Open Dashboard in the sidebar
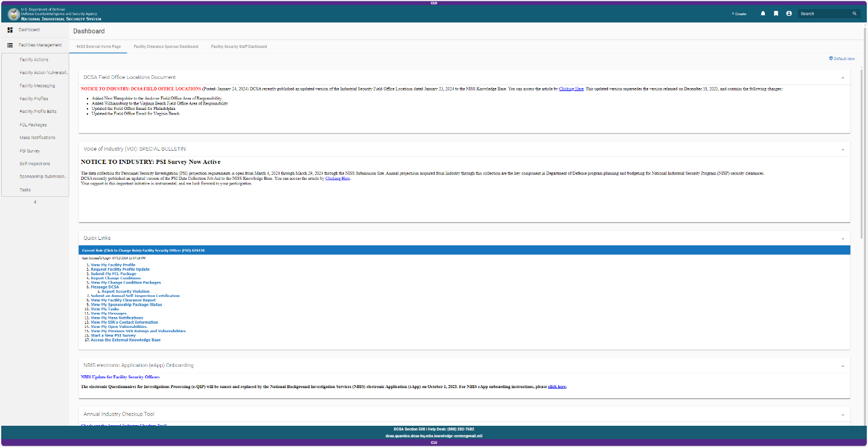 coord(35,30)
